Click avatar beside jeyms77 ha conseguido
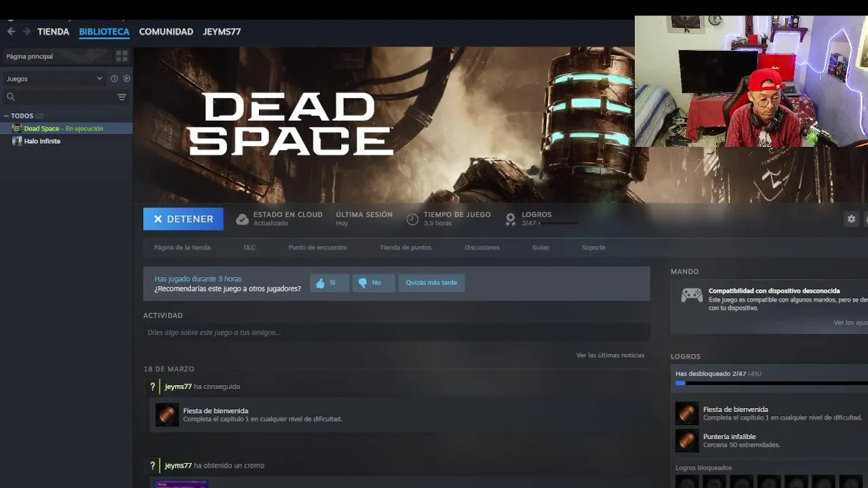 tap(153, 386)
